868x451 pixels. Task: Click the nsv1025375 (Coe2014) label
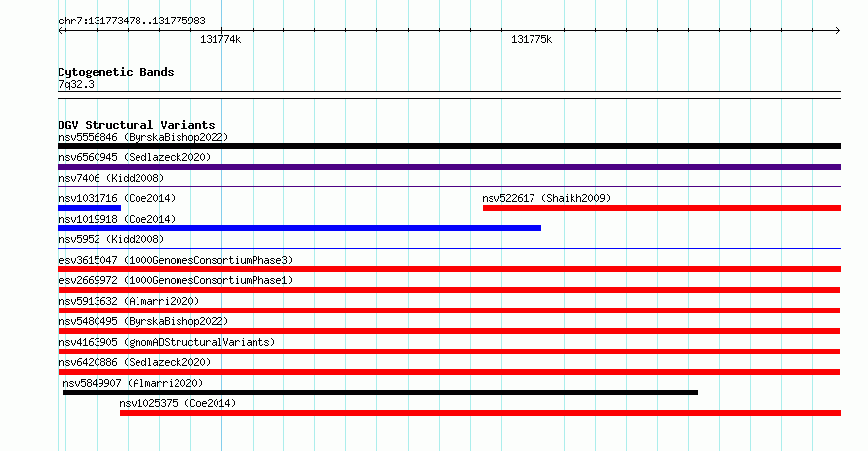pyautogui.click(x=178, y=403)
